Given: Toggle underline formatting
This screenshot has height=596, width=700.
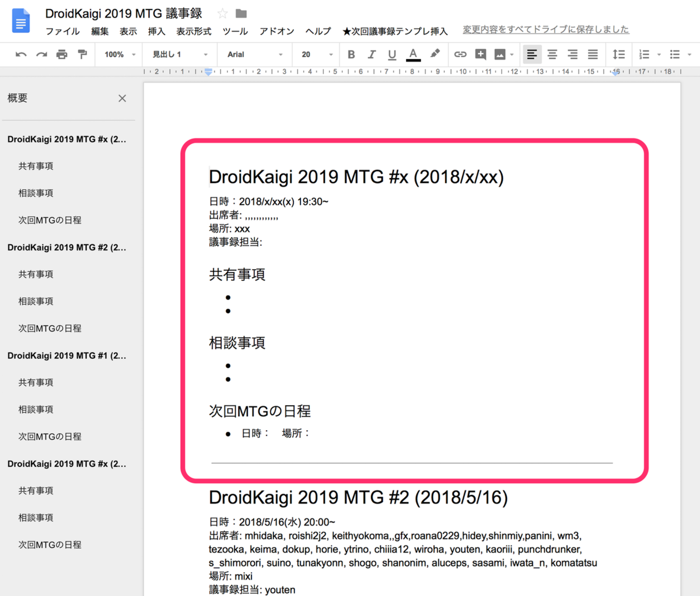Looking at the screenshot, I should click(392, 54).
